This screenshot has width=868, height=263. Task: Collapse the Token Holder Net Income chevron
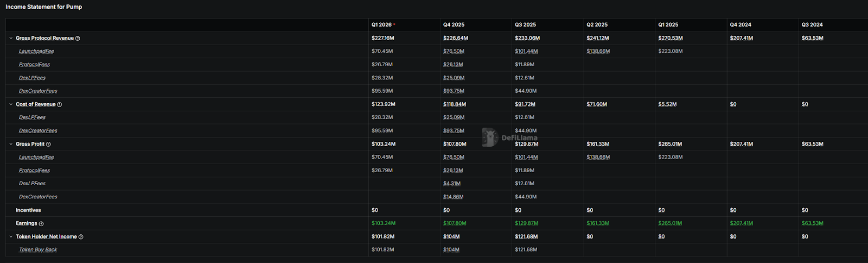coord(11,236)
